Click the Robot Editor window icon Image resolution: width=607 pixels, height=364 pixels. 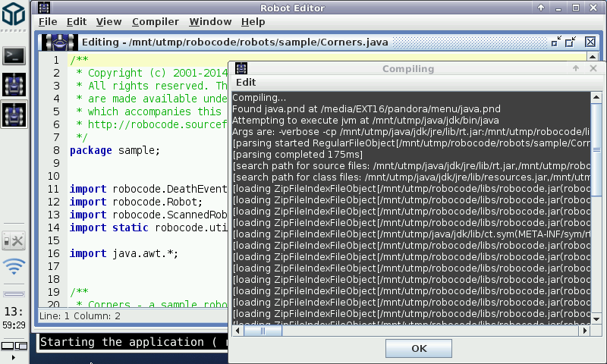[44, 8]
